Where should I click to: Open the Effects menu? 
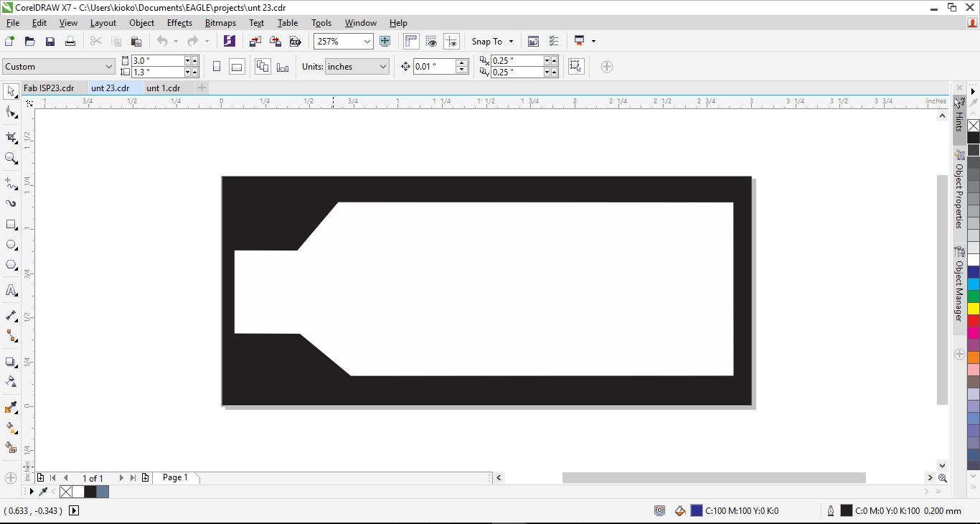179,23
